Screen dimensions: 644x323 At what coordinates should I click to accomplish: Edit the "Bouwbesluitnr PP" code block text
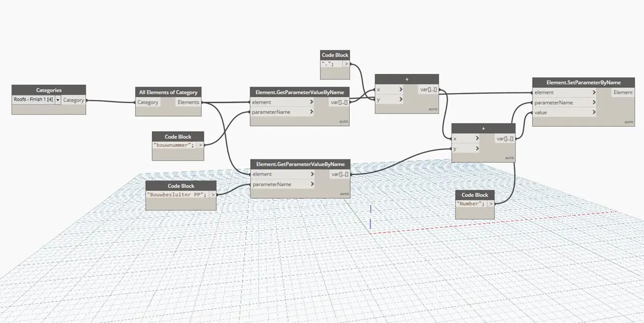click(177, 194)
